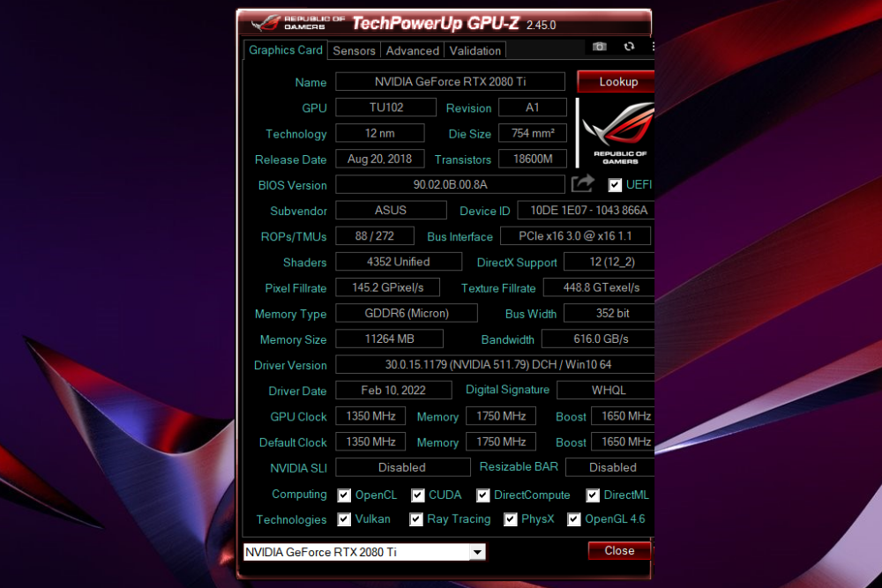Image resolution: width=882 pixels, height=588 pixels.
Task: Toggle the Ray Tracing checkbox
Action: coord(415,519)
